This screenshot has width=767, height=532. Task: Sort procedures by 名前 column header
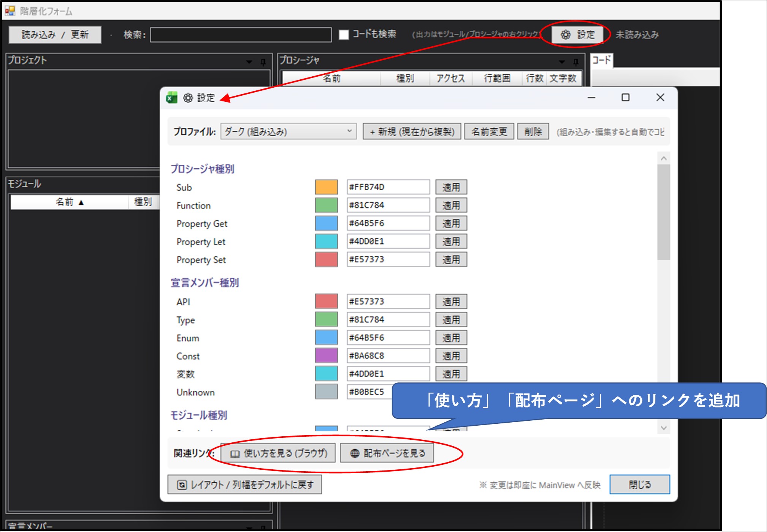[331, 78]
